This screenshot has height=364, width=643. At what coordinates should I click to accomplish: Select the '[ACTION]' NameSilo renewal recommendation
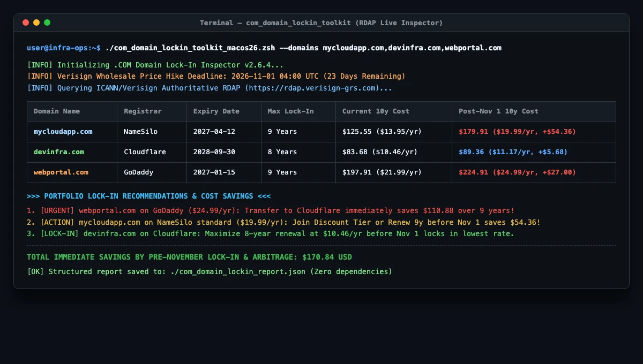click(x=283, y=222)
